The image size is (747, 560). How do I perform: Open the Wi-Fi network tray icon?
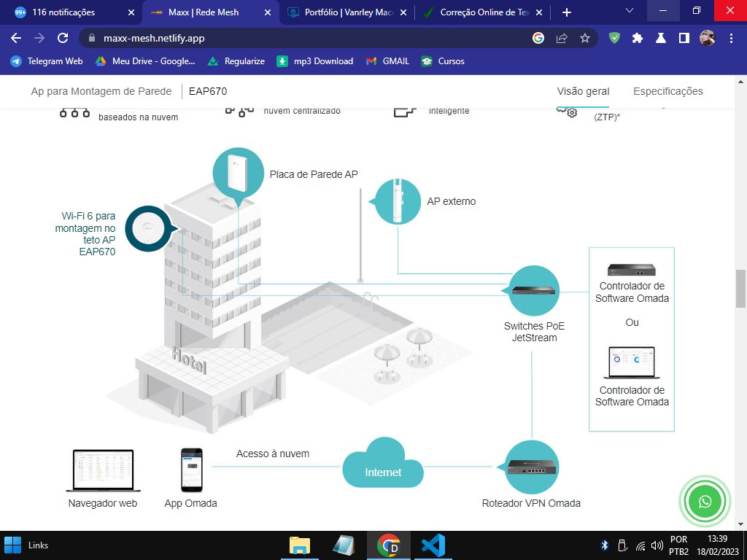[x=640, y=545]
